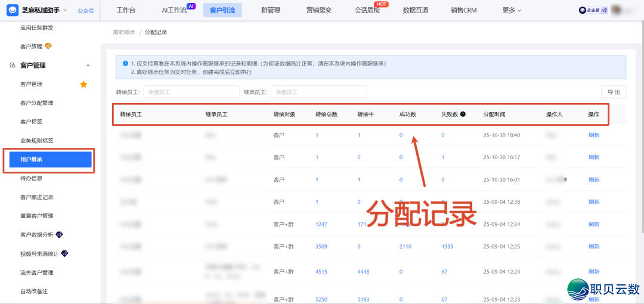This screenshot has width=644, height=304.
Task: Open 客户跟进记录 in sidebar
Action: (37, 197)
